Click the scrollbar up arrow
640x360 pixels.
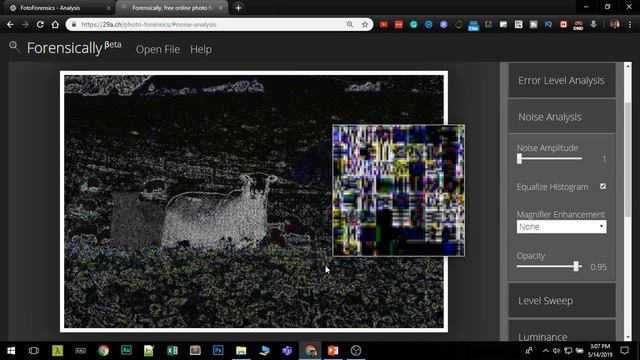pos(628,66)
